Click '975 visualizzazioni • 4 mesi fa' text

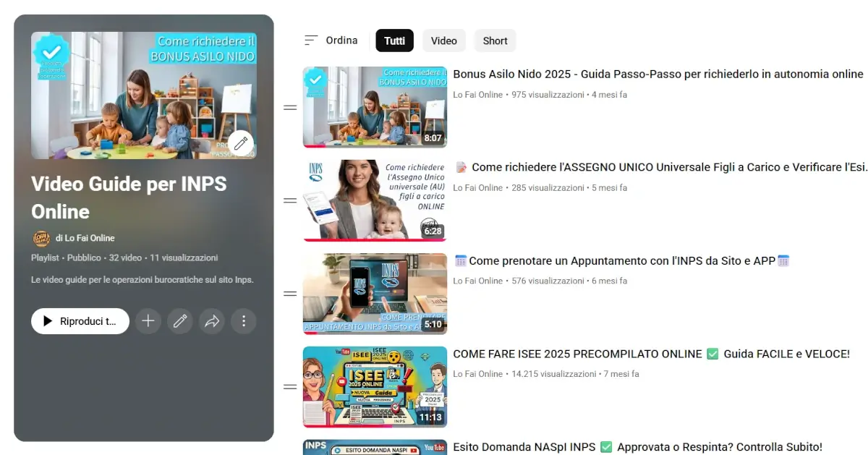pos(569,95)
